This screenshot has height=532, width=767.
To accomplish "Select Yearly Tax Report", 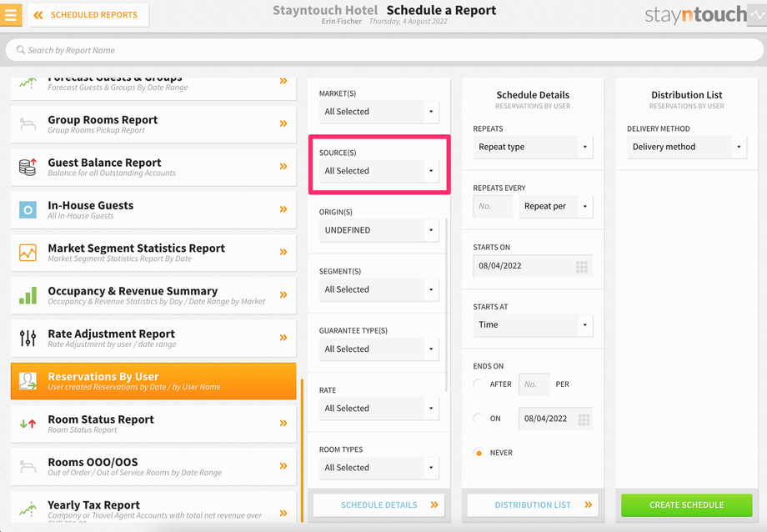I will pos(153,508).
